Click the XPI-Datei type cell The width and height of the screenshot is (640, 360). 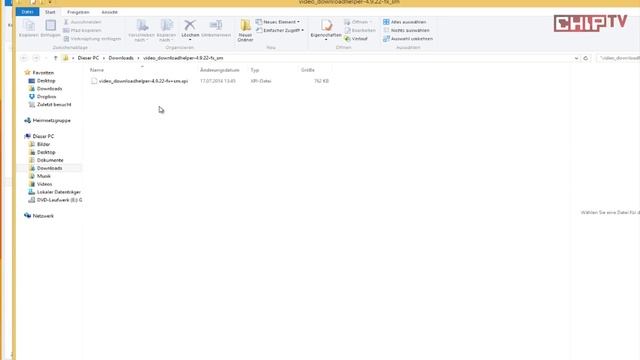[x=261, y=81]
